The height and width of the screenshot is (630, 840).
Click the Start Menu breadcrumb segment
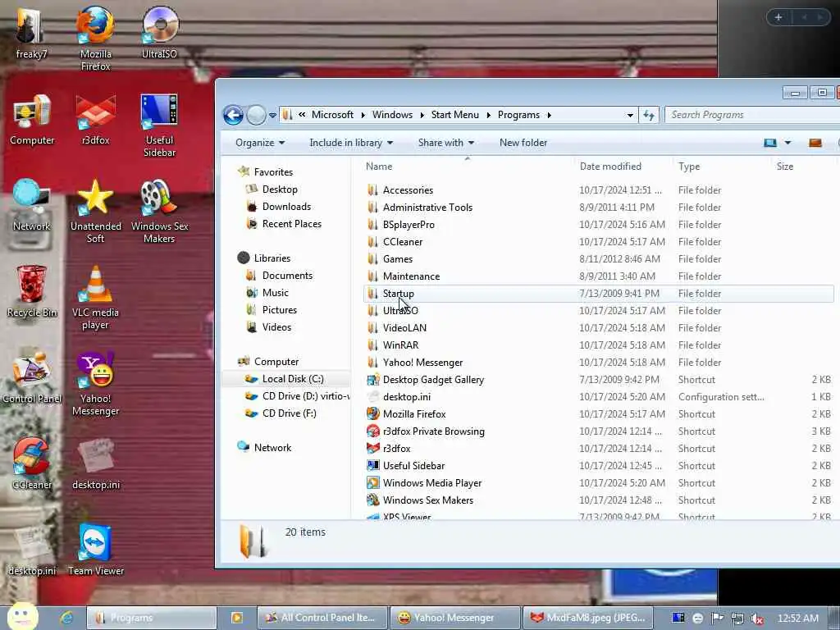pyautogui.click(x=454, y=115)
